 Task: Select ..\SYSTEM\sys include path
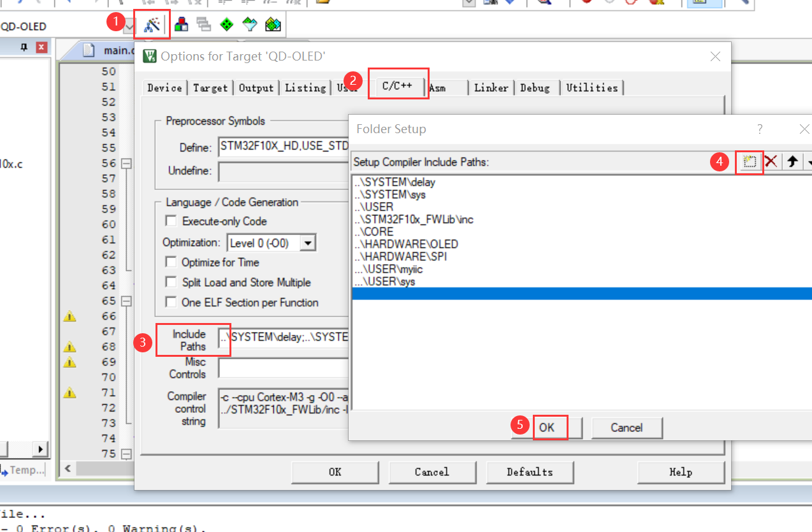pyautogui.click(x=389, y=194)
